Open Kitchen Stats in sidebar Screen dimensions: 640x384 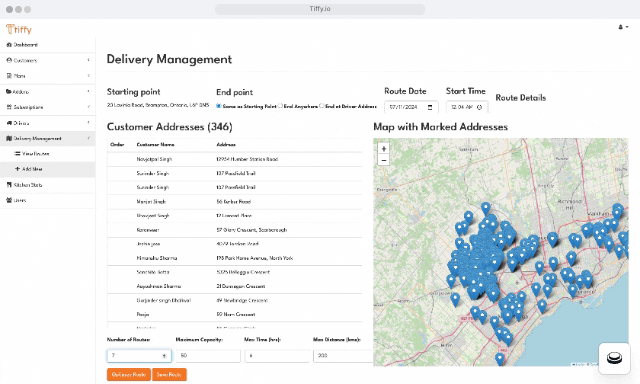[47, 185]
